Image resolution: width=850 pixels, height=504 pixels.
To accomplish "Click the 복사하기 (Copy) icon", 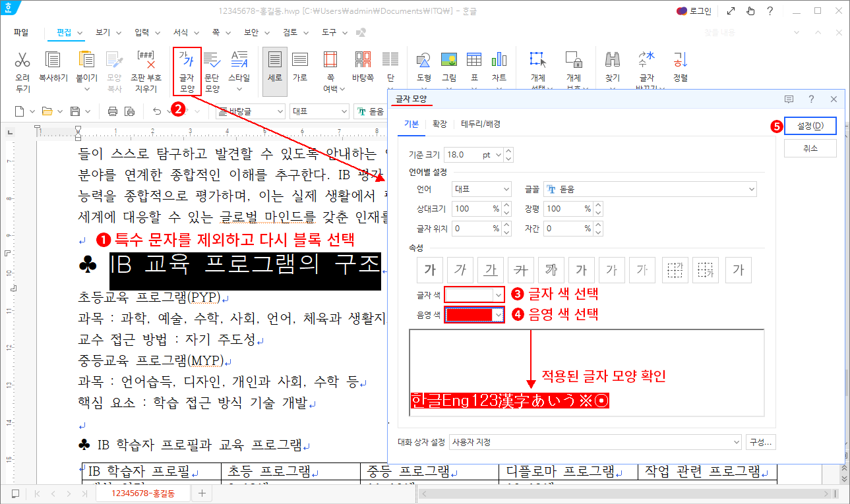I will [53, 66].
